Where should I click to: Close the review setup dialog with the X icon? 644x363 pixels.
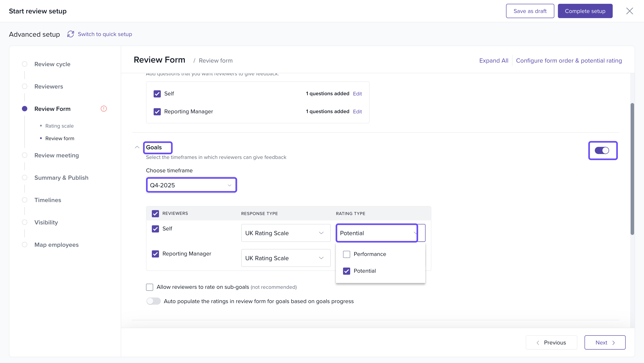pos(629,11)
